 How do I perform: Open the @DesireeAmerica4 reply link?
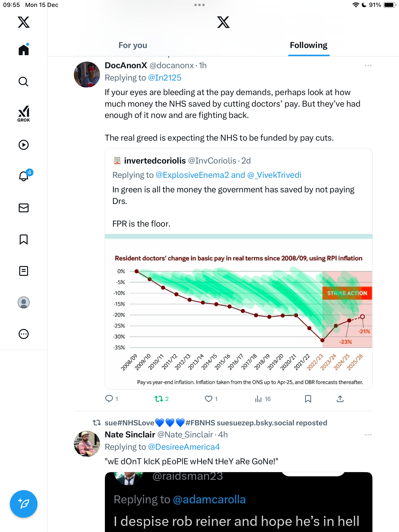pyautogui.click(x=184, y=447)
